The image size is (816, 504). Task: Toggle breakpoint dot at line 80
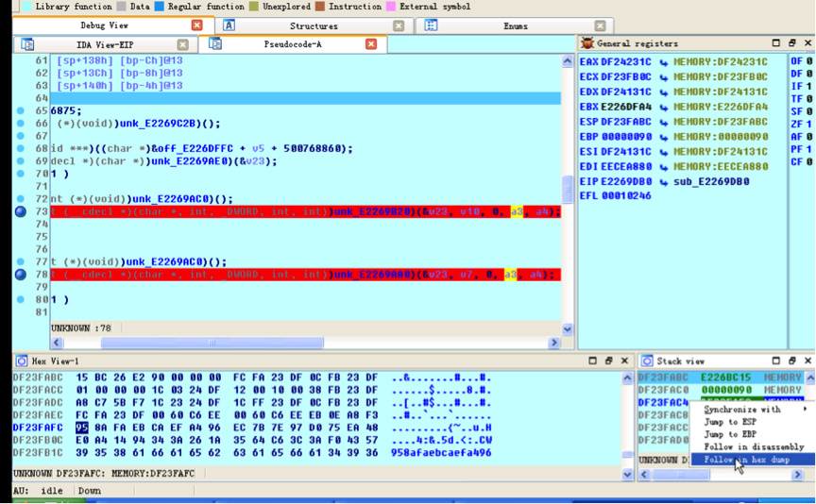point(20,299)
